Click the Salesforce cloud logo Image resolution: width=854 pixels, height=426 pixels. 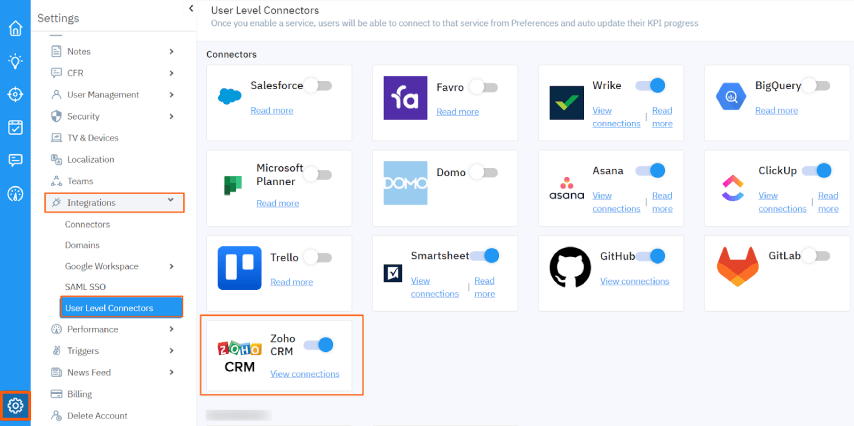point(229,96)
